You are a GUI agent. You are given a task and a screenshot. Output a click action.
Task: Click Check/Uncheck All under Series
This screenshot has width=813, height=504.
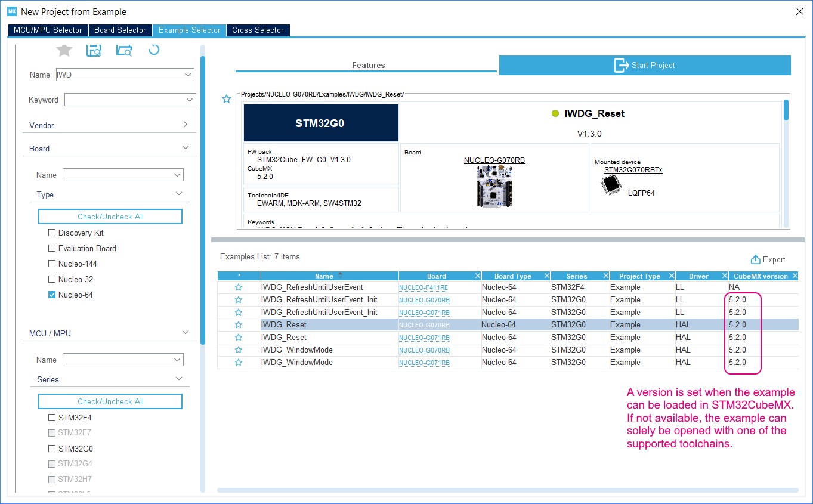(x=110, y=401)
